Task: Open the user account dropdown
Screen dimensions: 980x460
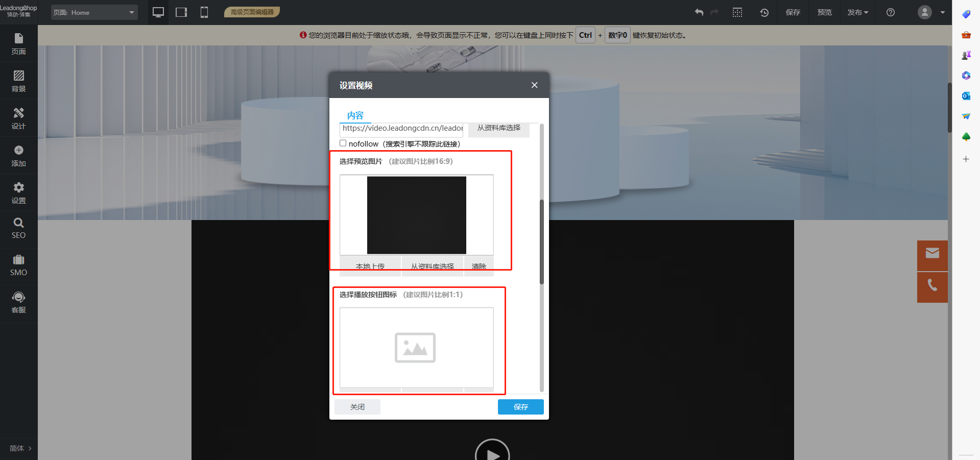Action: pyautogui.click(x=931, y=12)
